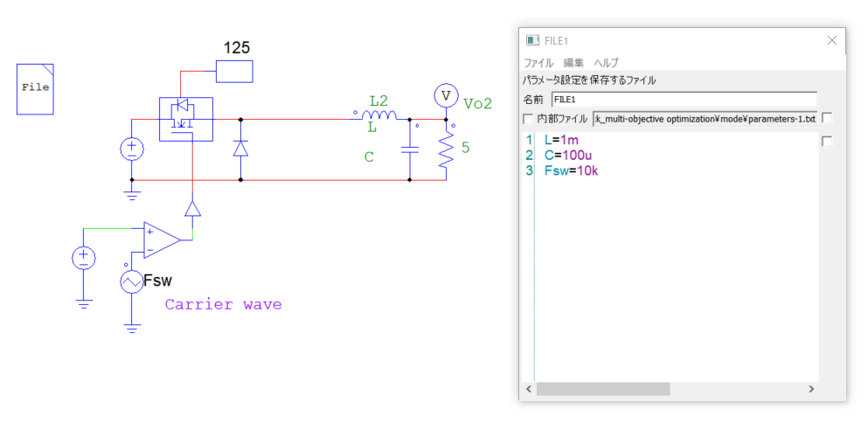Click the horizontal scrollbar right arrow
Image resolution: width=868 pixels, height=437 pixels.
pyautogui.click(x=810, y=388)
